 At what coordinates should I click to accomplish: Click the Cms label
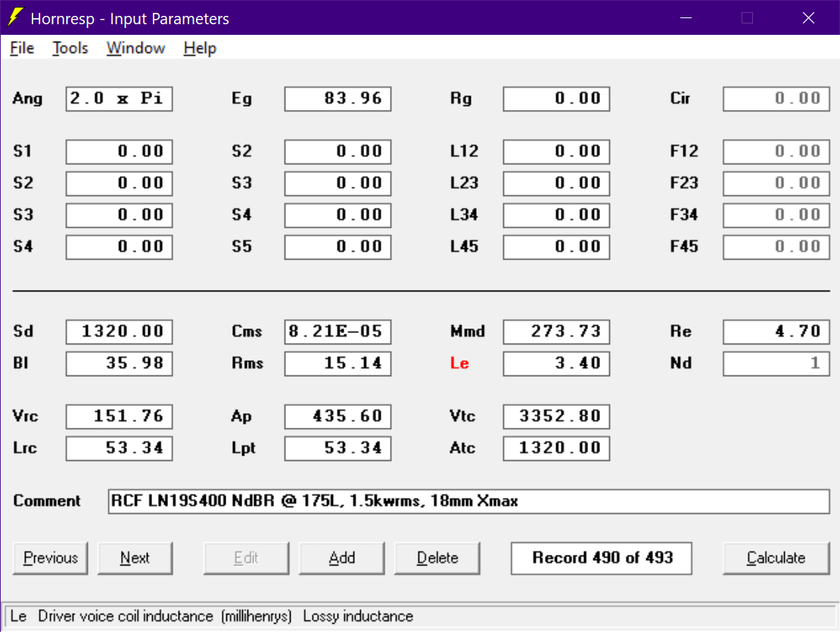(x=247, y=332)
